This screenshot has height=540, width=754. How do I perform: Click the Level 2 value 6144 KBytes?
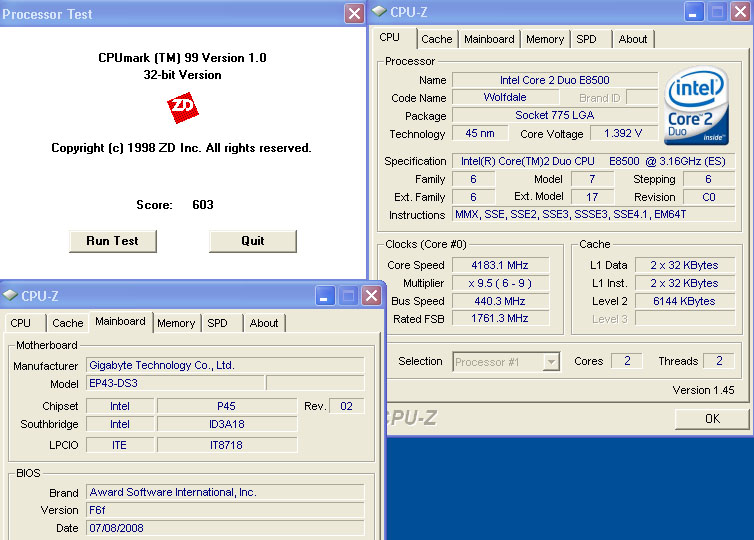[x=684, y=301]
